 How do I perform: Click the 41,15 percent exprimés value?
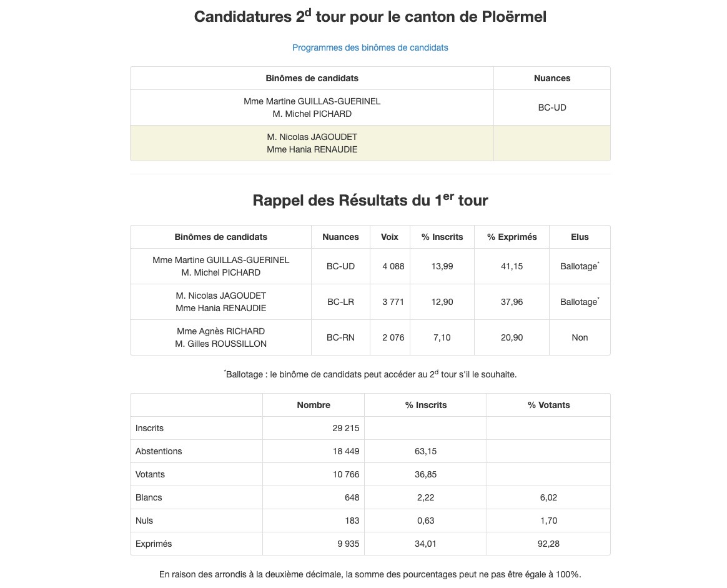512,266
